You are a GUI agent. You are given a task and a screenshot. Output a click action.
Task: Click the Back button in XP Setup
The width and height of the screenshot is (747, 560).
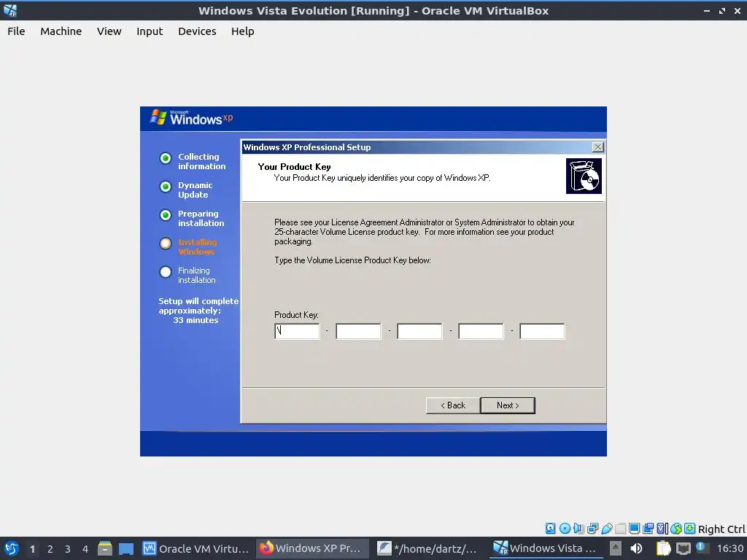453,405
